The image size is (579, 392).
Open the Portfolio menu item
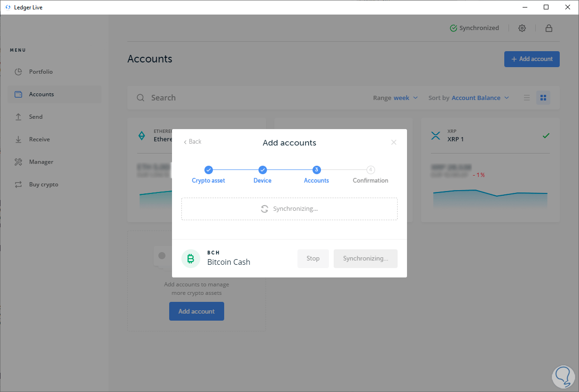[x=54, y=72]
